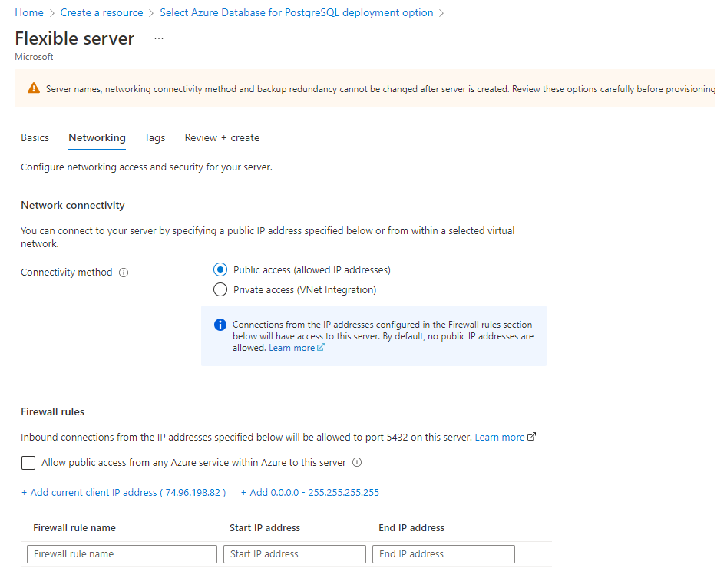
Task: Open the Tags tab
Action: pyautogui.click(x=155, y=137)
